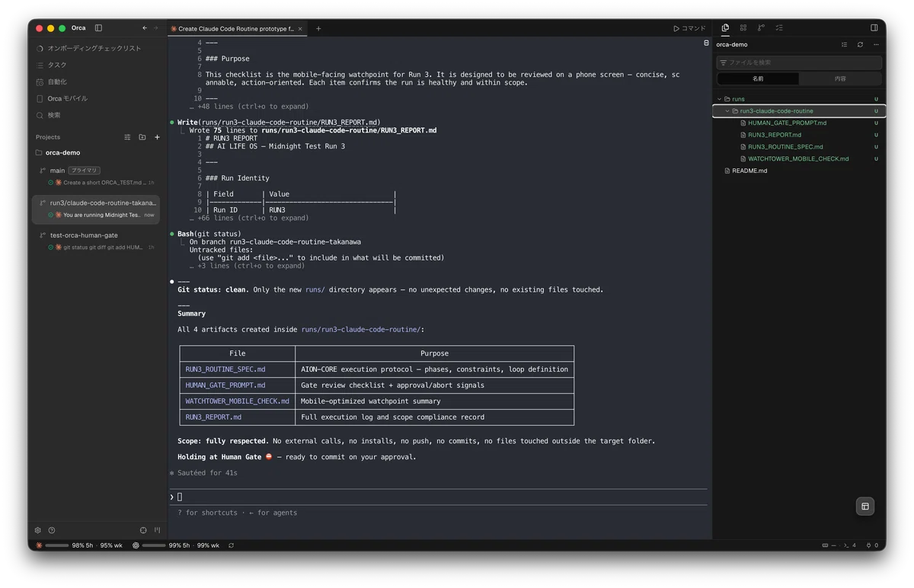
Task: Open settings gear at sidebar bottom
Action: [x=38, y=530]
